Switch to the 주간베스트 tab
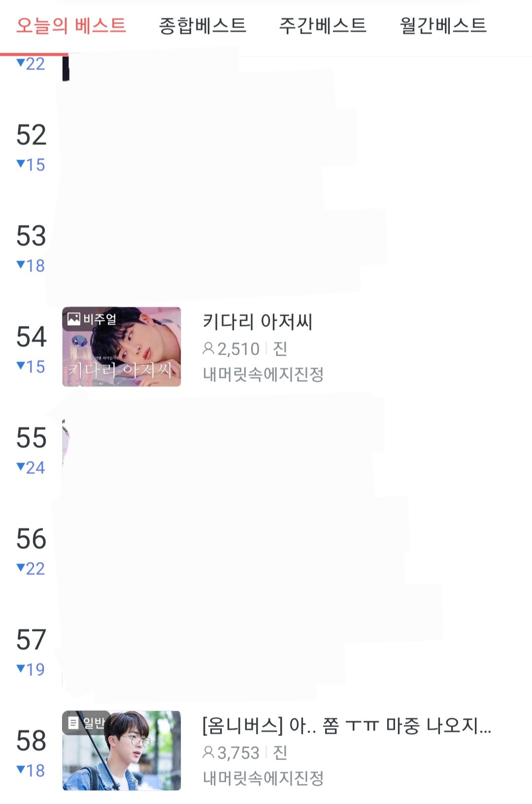Screen dimensions: 532x804 [323, 26]
